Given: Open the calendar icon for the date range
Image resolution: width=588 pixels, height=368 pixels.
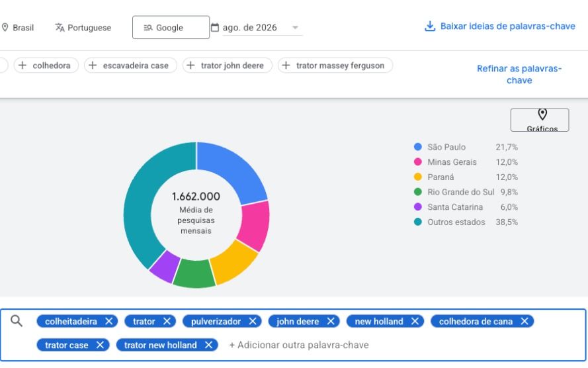Looking at the screenshot, I should click(215, 27).
